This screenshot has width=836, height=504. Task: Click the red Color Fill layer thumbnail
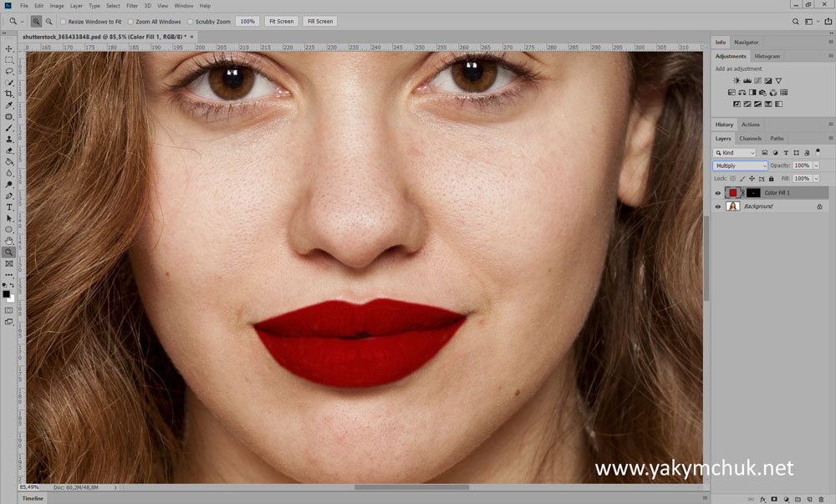[733, 193]
